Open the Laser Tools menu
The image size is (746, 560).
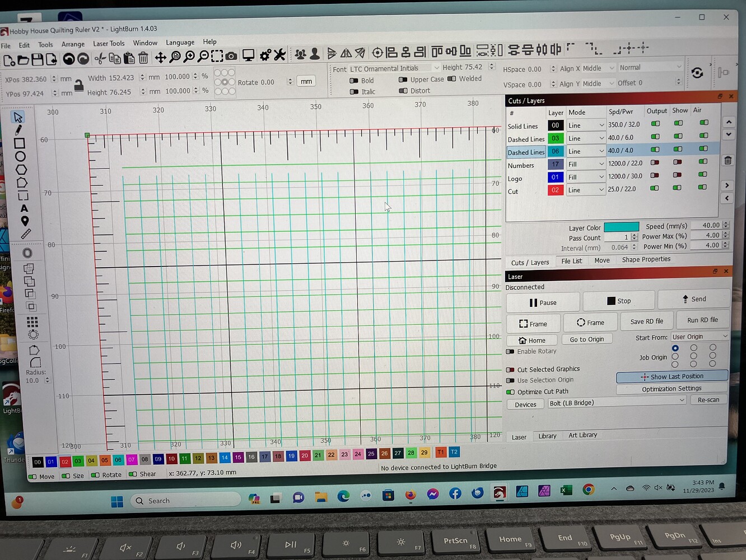coord(109,43)
